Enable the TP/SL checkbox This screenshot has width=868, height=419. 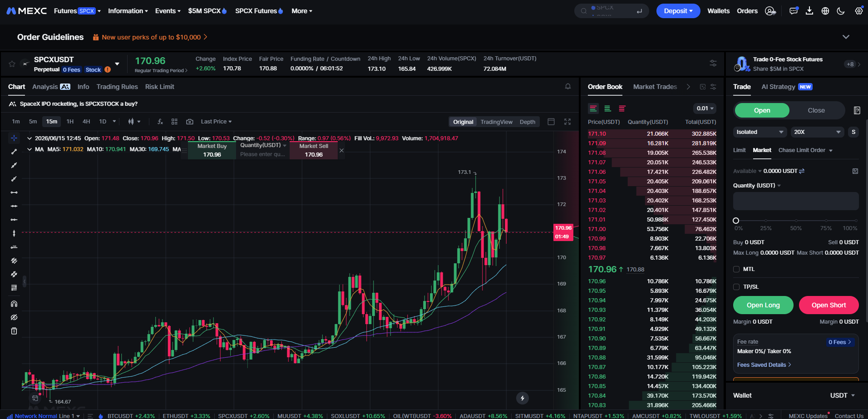[736, 287]
